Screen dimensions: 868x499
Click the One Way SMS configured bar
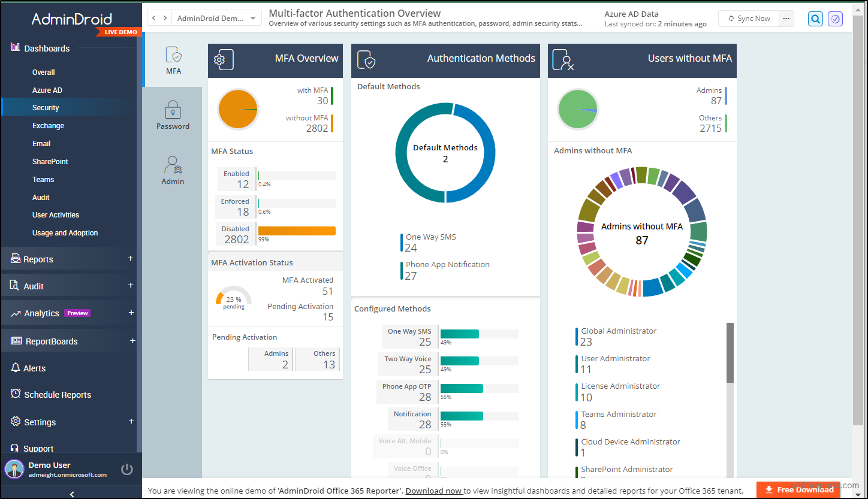(460, 334)
